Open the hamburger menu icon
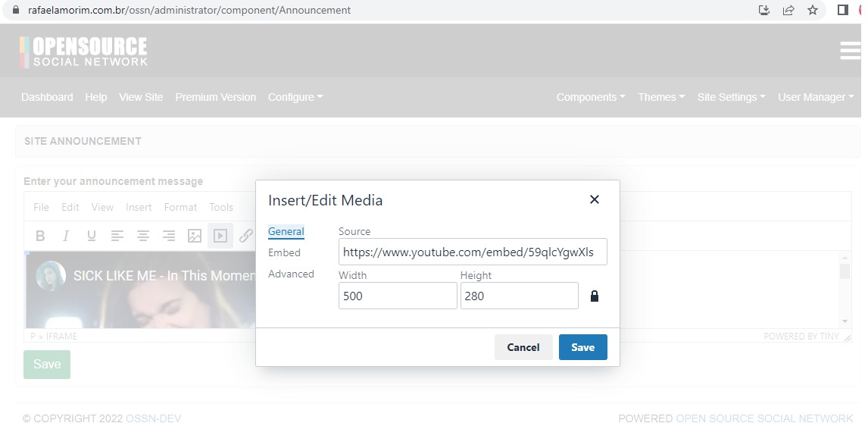868x426 pixels. click(x=850, y=51)
